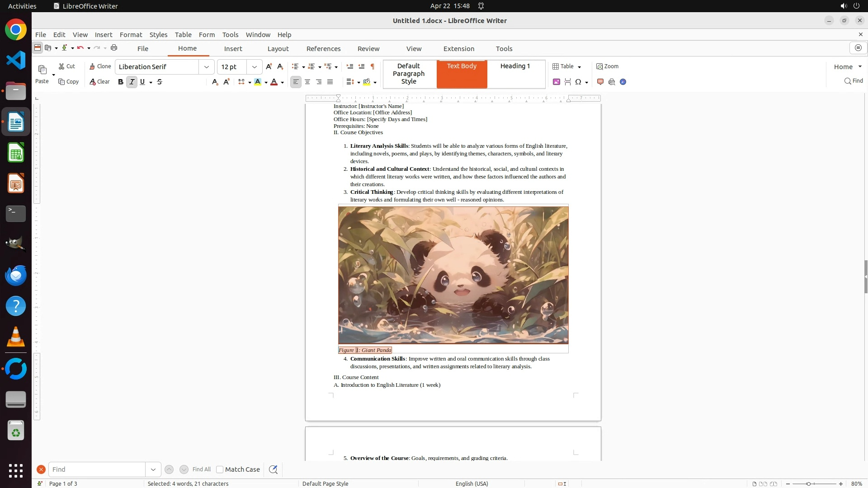The height and width of the screenshot is (488, 868).
Task: Insert special character omega icon
Action: point(578,82)
